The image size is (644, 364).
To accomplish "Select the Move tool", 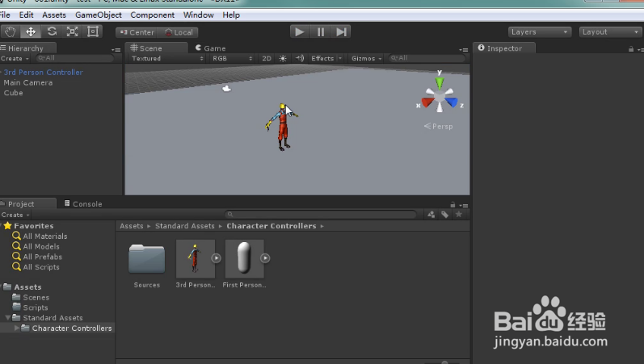I will 31,31.
